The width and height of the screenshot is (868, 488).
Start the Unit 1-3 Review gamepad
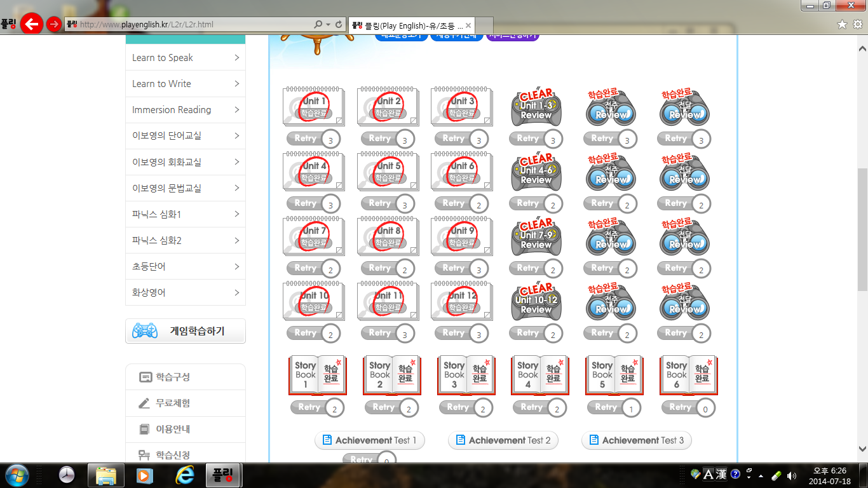coord(536,107)
